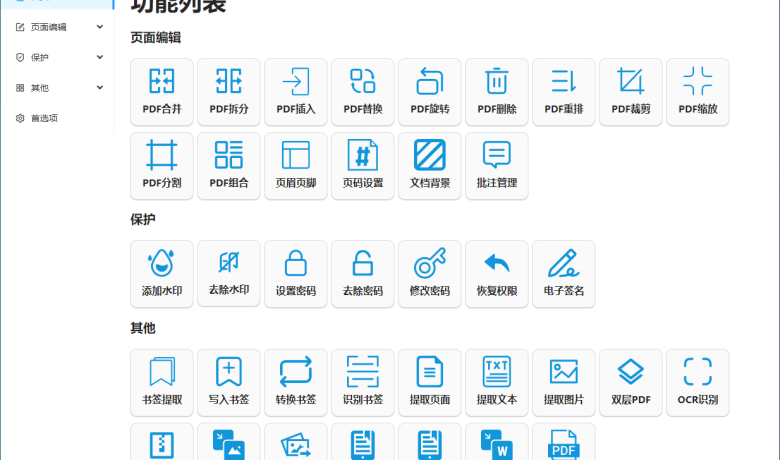Open the 批注管理 annotation manager
Viewport: 780px width, 460px height.
click(496, 166)
